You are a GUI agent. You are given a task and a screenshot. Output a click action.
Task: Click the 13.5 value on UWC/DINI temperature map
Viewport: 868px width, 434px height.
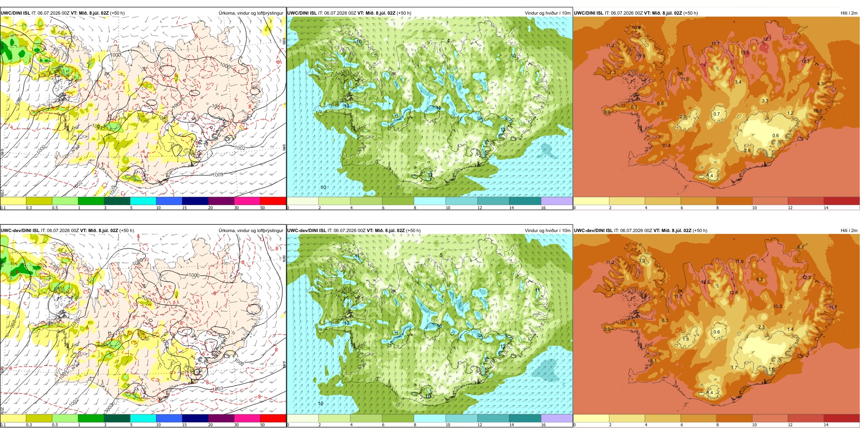[x=745, y=53]
